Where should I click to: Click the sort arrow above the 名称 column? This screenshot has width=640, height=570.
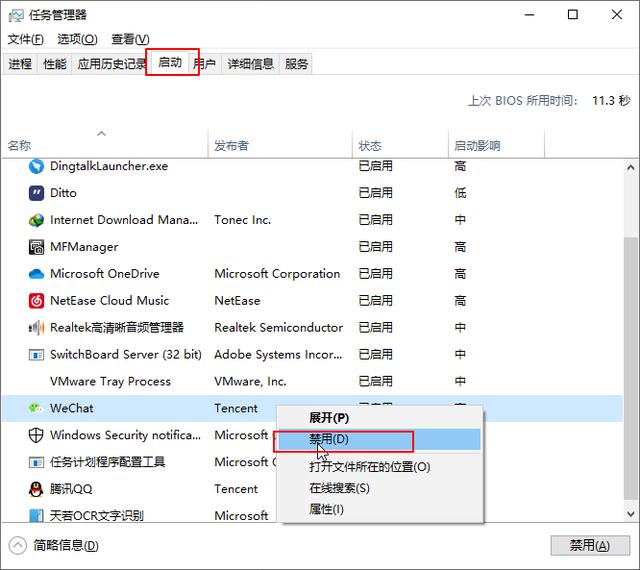click(x=101, y=134)
